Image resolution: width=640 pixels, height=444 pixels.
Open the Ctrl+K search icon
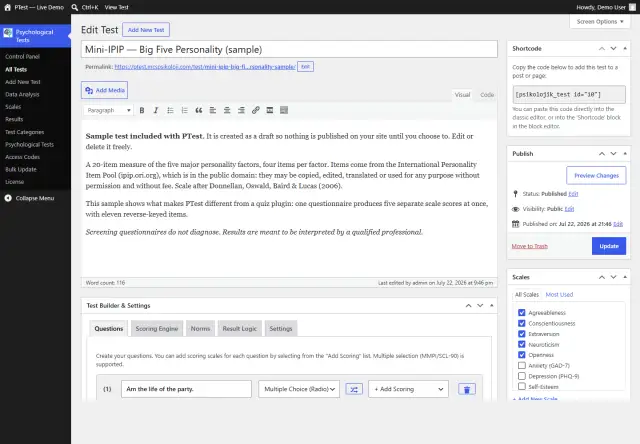(74, 7)
